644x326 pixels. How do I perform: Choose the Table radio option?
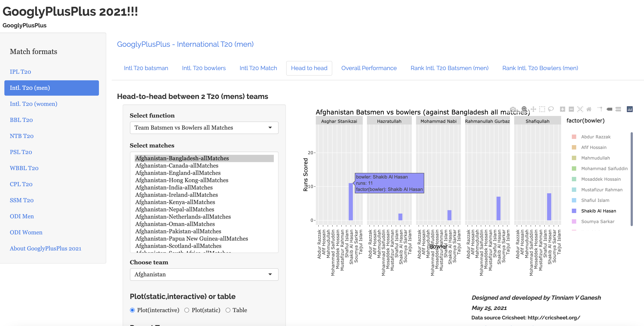click(228, 310)
